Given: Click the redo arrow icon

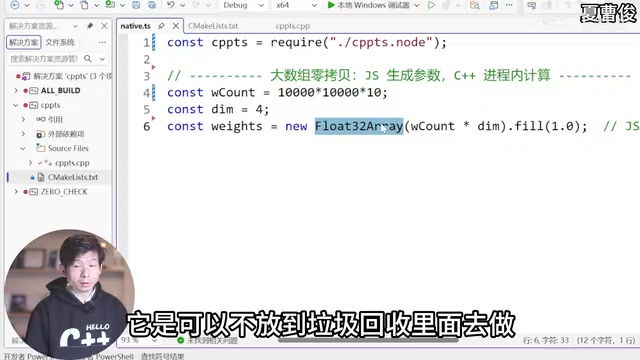Looking at the screenshot, I should coord(196,5).
